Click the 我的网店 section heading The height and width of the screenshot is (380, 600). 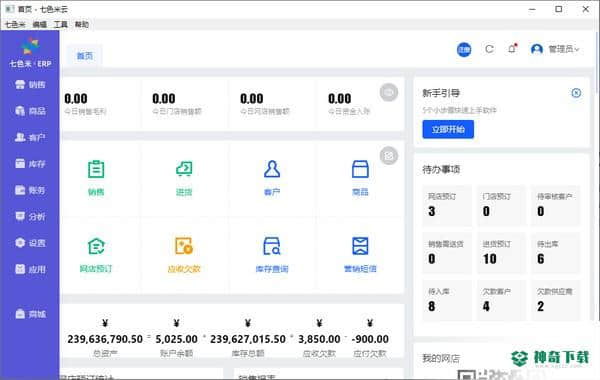coord(441,359)
